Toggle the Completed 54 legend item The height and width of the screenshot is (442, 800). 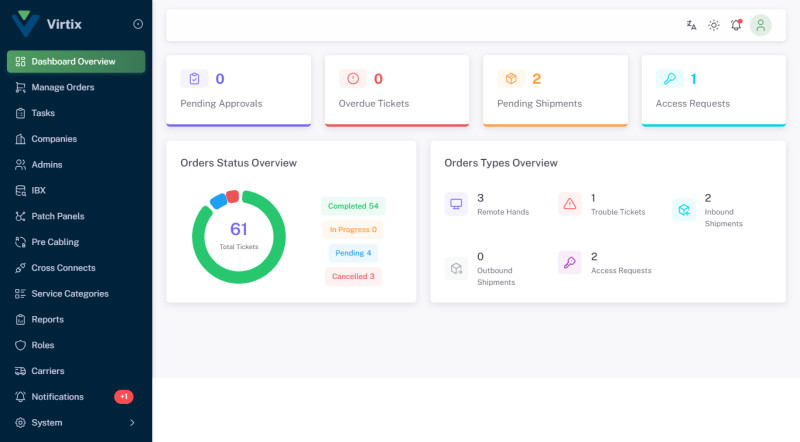coord(353,206)
